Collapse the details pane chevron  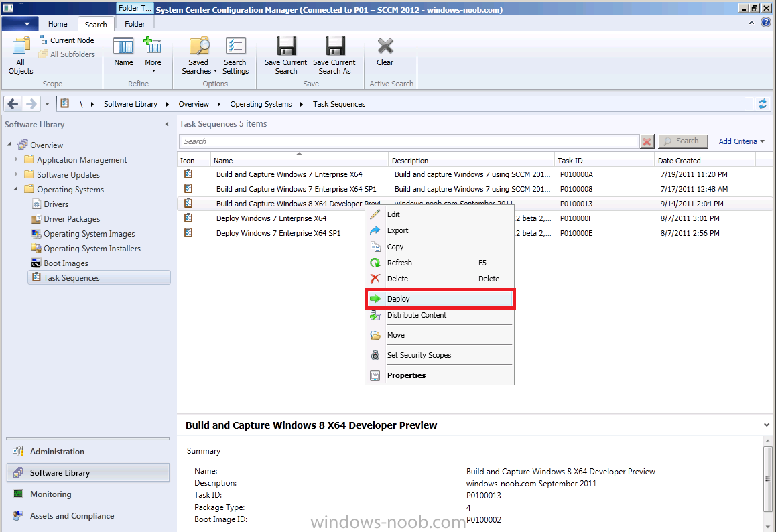pos(767,425)
